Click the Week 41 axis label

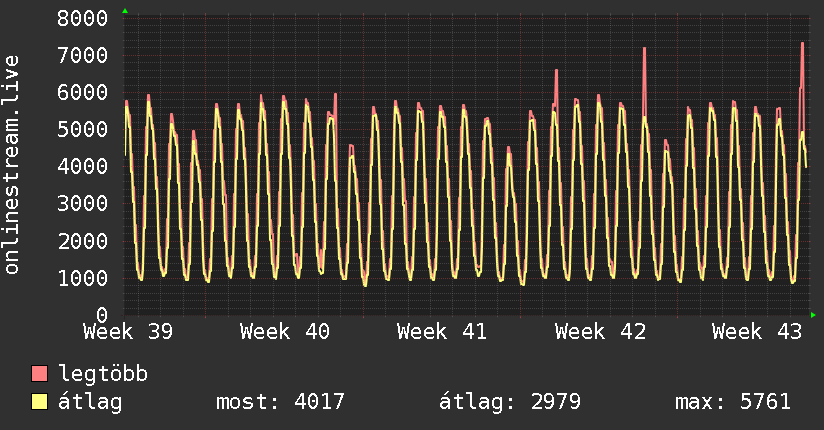point(442,332)
